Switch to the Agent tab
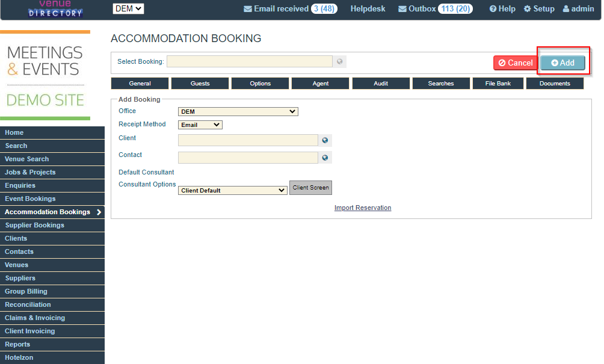Viewport: 604px width, 364px height. pos(321,83)
